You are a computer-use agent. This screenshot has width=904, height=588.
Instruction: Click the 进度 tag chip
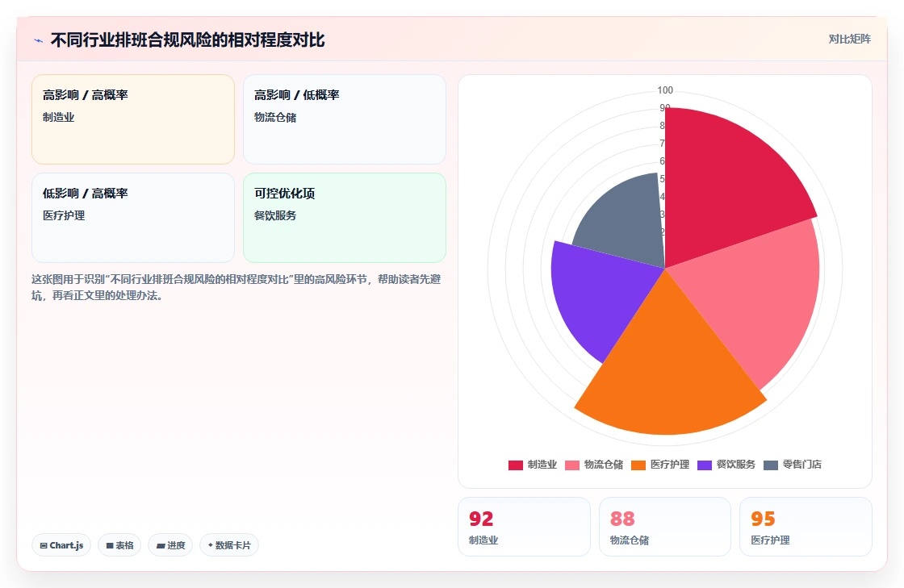click(170, 544)
